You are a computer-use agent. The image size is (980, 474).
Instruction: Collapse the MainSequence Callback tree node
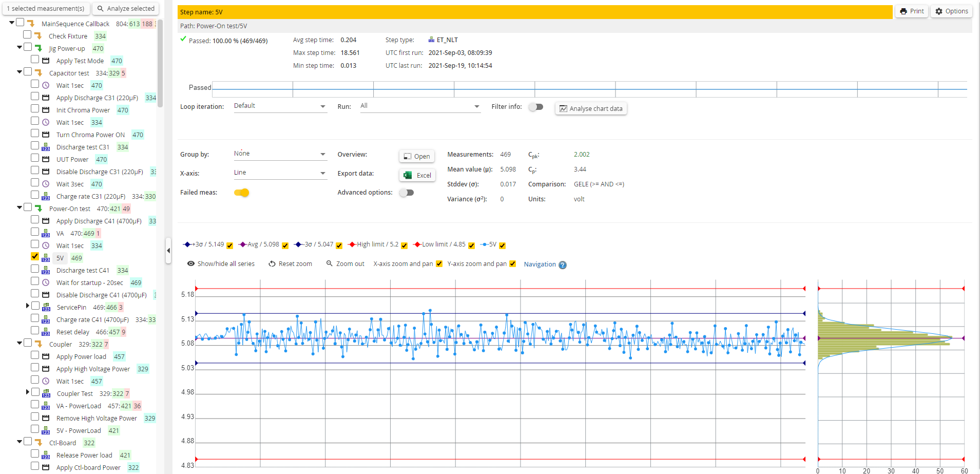12,23
